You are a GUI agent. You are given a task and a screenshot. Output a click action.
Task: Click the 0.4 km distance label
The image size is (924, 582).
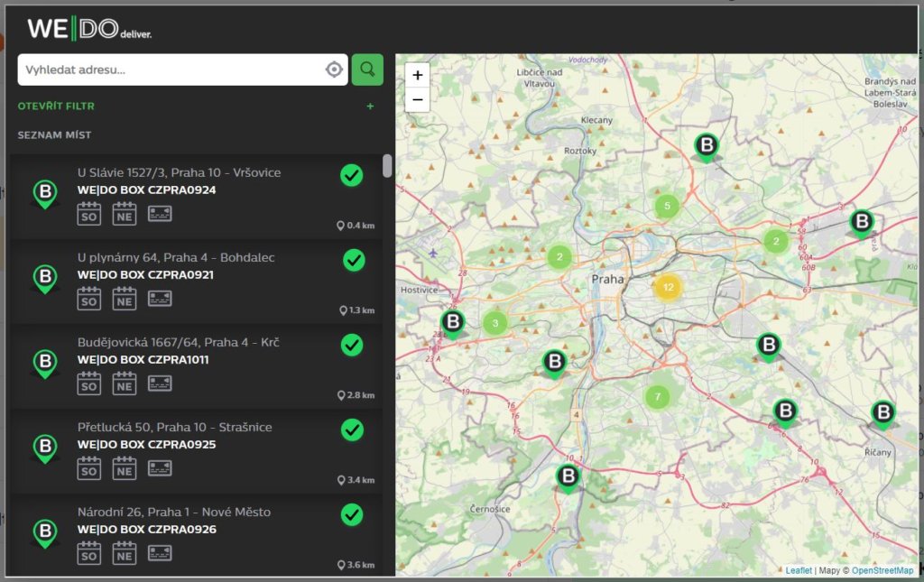[356, 226]
